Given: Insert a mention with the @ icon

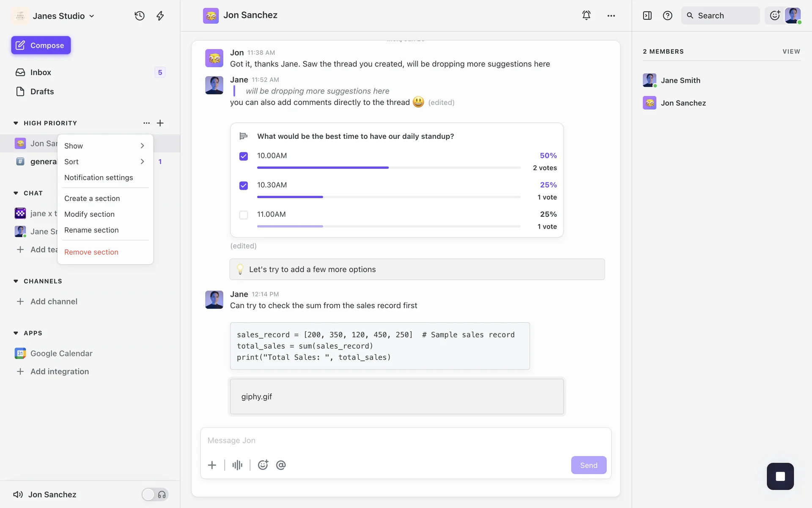Looking at the screenshot, I should click(281, 465).
